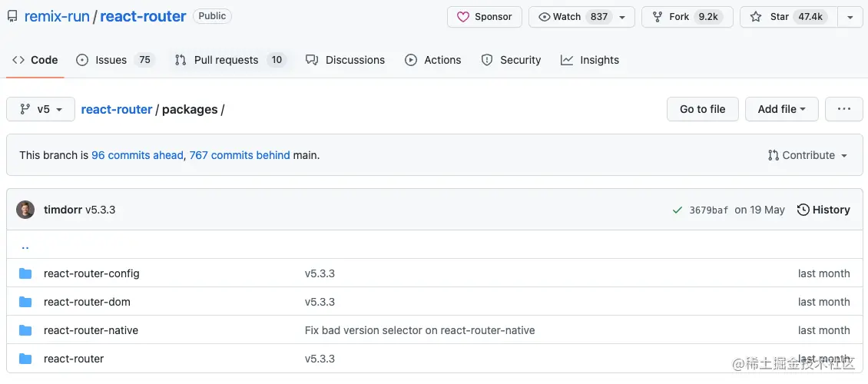Viewport: 868px width, 384px height.
Task: Click the Pull requests count badge 10
Action: [x=277, y=60]
